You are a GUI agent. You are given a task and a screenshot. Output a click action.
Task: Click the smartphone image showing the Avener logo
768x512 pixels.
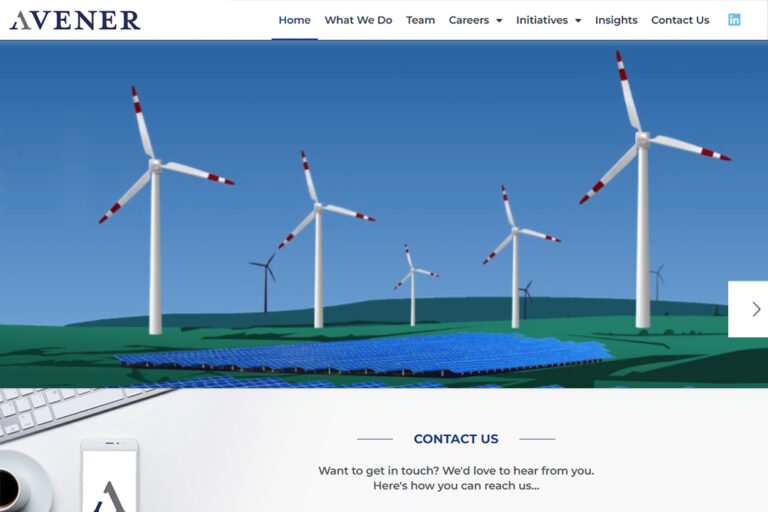click(109, 478)
